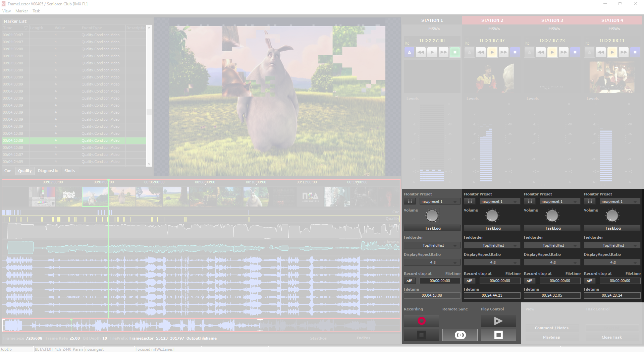Toggle Remote Sync linked-circles button

pos(460,335)
